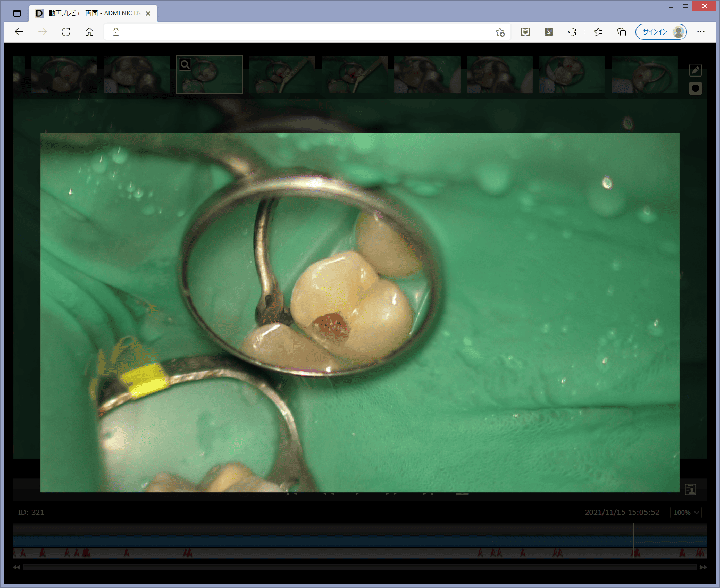Open the Collections icon in the toolbar
This screenshot has height=588, width=720.
click(x=621, y=32)
